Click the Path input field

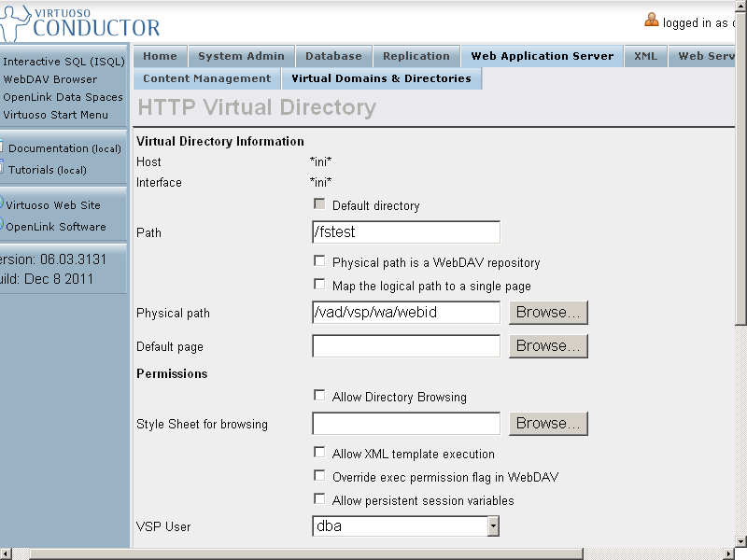point(406,231)
